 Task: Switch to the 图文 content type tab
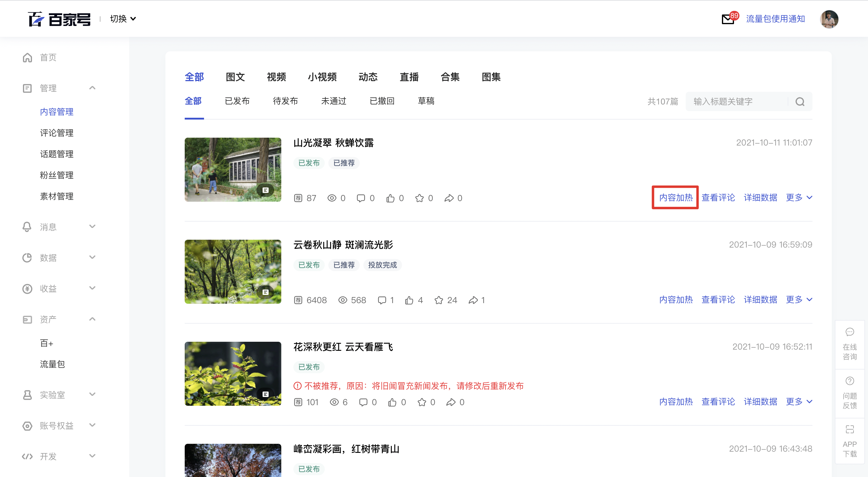[x=235, y=77]
